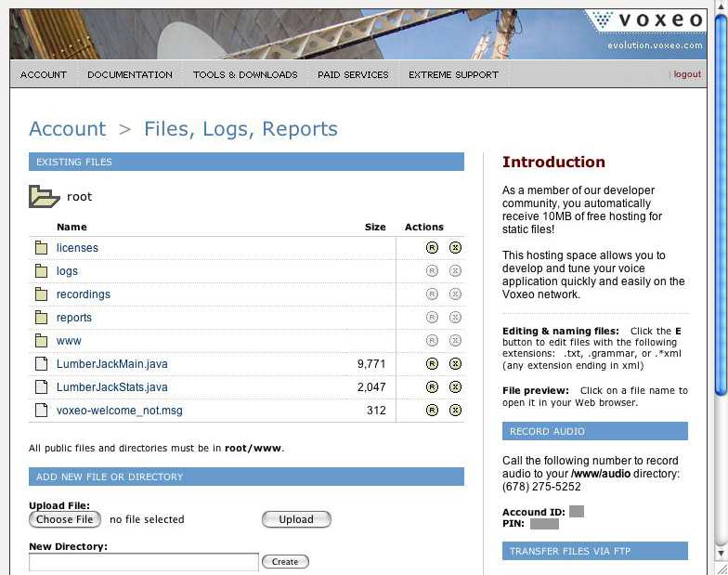Screen dimensions: 728x575
Task: Open the ACCOUNT menu
Action: coord(44,74)
